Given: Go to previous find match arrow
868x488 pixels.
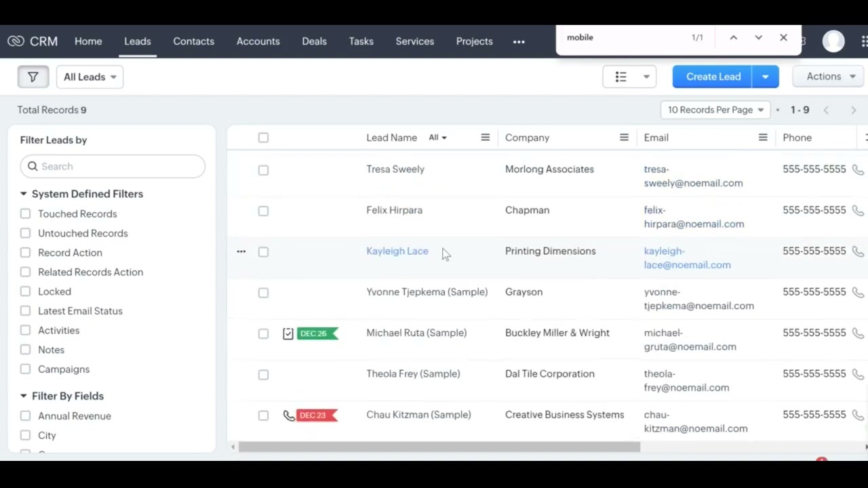Looking at the screenshot, I should pyautogui.click(x=733, y=38).
